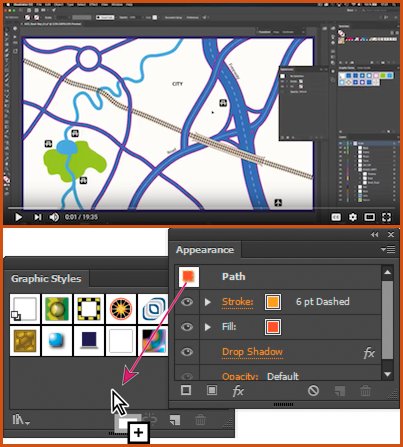Open video settings gear
This screenshot has width=403, height=447.
tap(353, 217)
